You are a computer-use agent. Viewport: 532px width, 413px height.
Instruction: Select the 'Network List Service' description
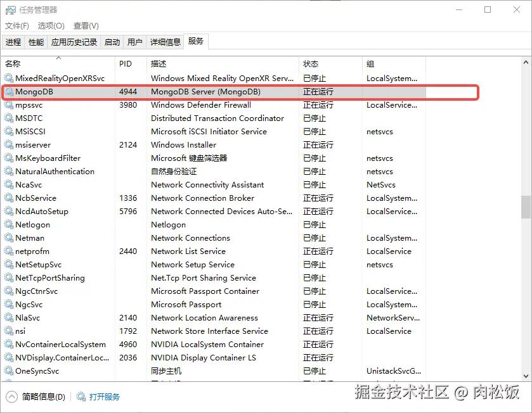[x=188, y=251]
